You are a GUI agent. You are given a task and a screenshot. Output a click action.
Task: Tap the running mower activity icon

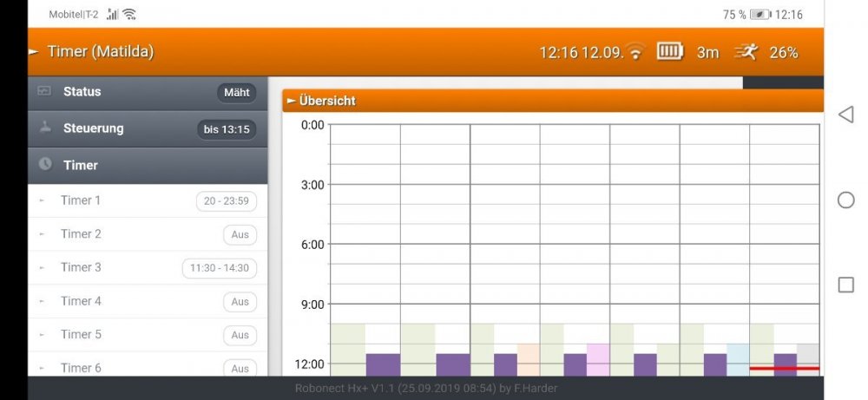pos(745,52)
